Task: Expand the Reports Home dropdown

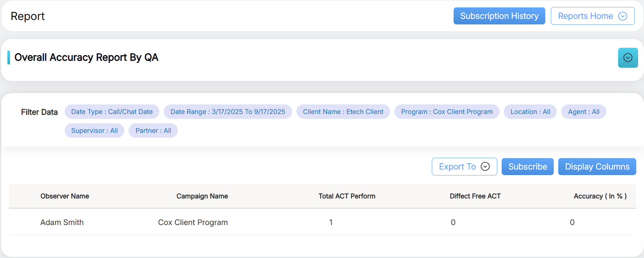Action: (x=592, y=16)
